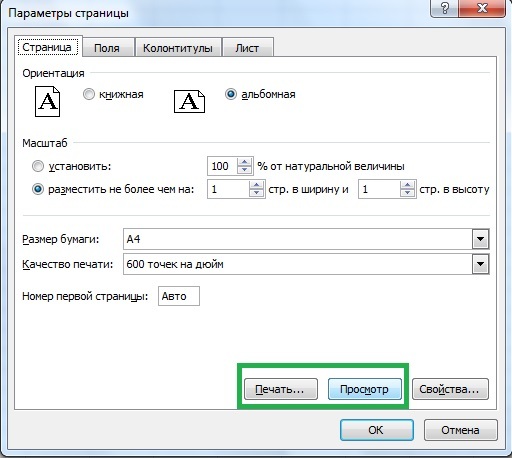Click the portrait orientation page icon
This screenshot has width=512, height=458.
pyautogui.click(x=47, y=101)
